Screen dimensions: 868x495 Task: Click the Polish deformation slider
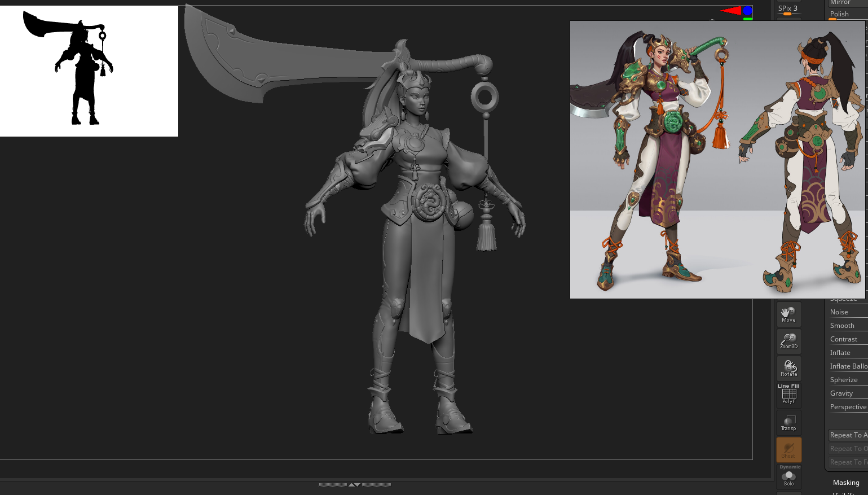pyautogui.click(x=847, y=14)
